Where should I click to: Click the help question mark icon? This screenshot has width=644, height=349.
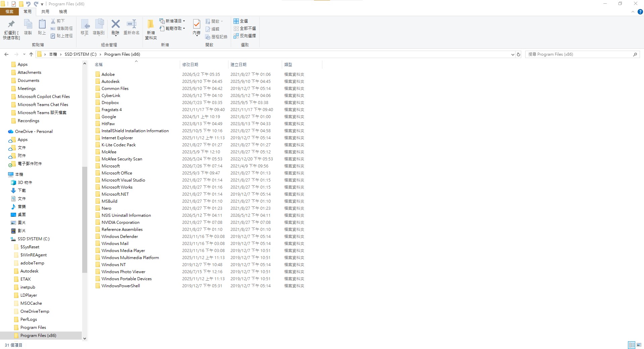(640, 12)
